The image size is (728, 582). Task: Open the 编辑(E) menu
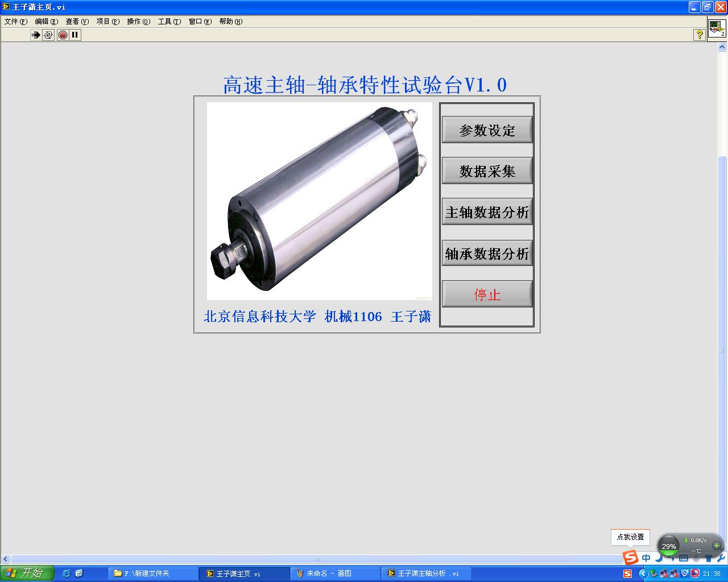pos(47,22)
